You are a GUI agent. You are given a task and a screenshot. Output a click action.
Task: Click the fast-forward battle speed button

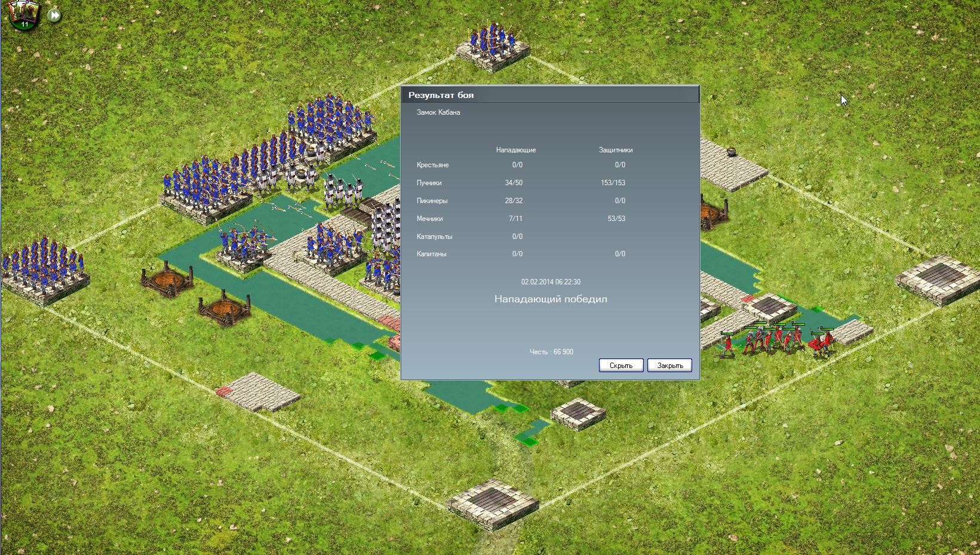pyautogui.click(x=54, y=16)
